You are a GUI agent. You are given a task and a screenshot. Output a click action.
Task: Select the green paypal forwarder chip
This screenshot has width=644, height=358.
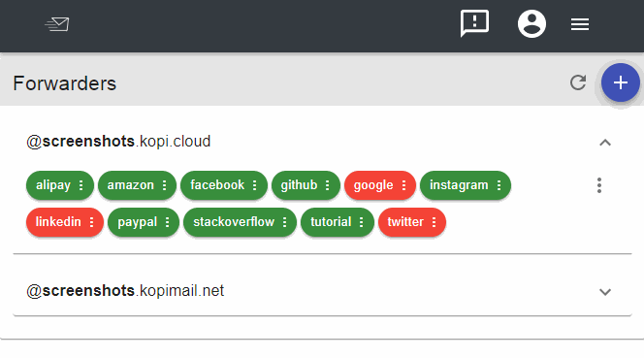tap(144, 222)
